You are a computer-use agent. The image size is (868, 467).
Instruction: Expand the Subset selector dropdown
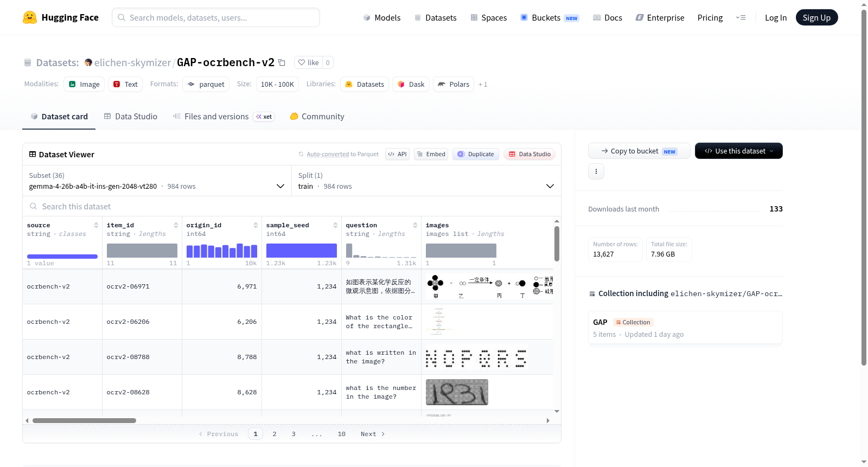coord(157,181)
